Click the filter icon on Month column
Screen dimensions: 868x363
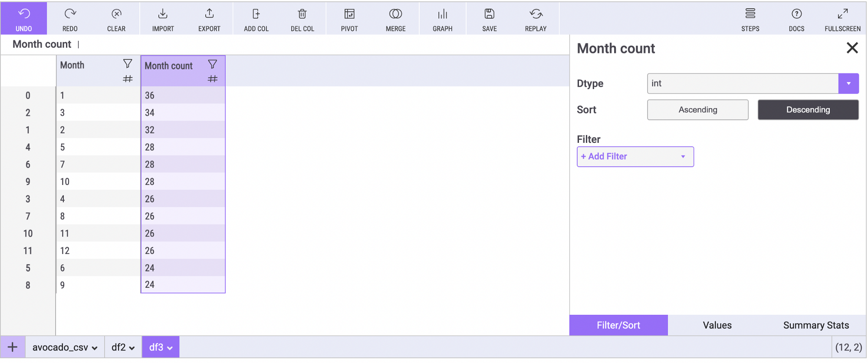128,64
